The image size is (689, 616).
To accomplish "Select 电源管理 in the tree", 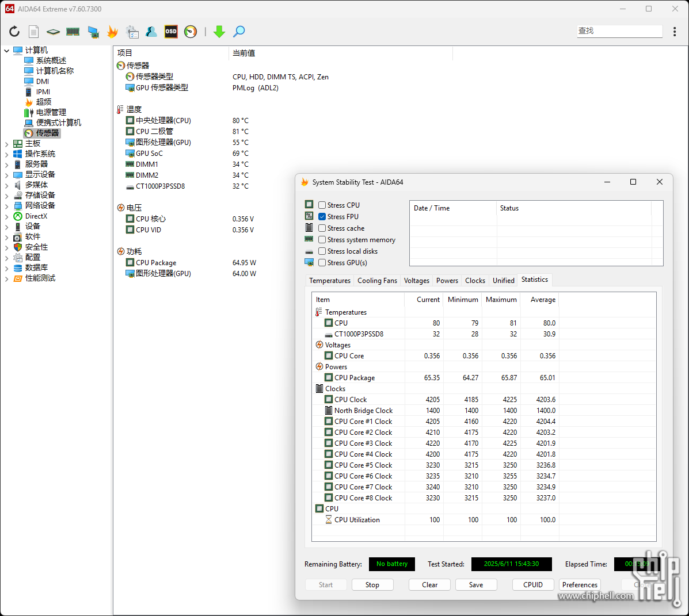I will [51, 112].
